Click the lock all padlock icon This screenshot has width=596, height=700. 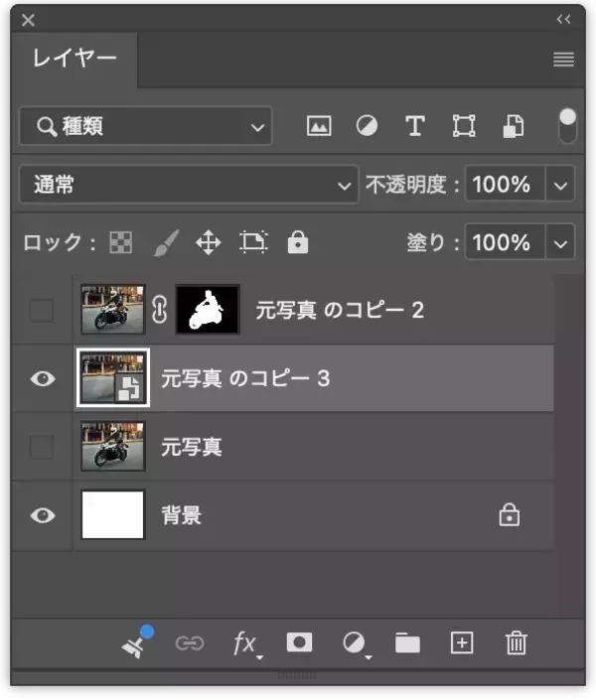(298, 242)
